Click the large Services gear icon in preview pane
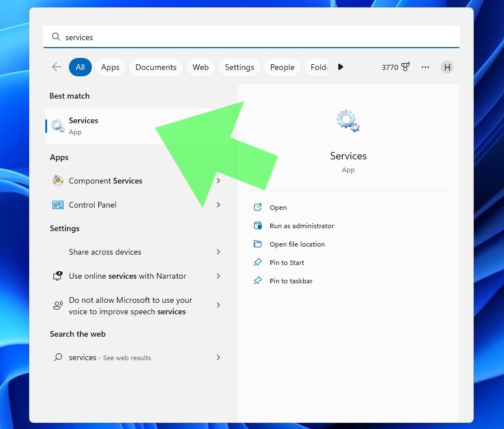Viewport: 504px width, 429px height. [x=347, y=120]
